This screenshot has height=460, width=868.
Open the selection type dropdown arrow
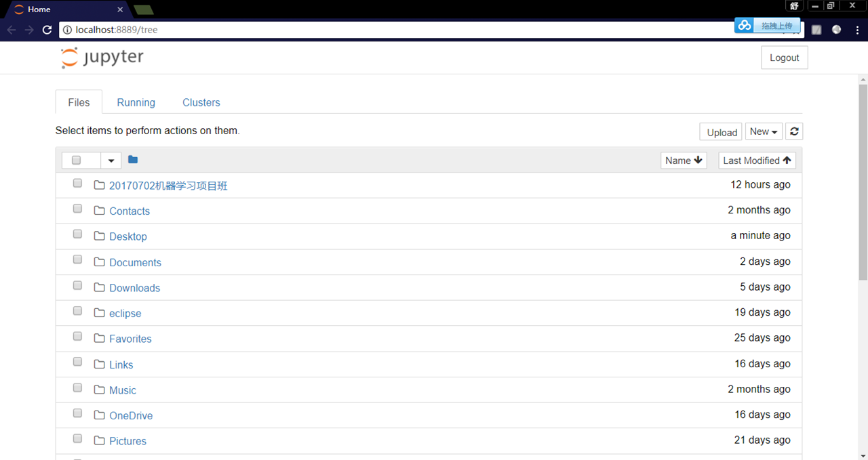click(x=111, y=161)
